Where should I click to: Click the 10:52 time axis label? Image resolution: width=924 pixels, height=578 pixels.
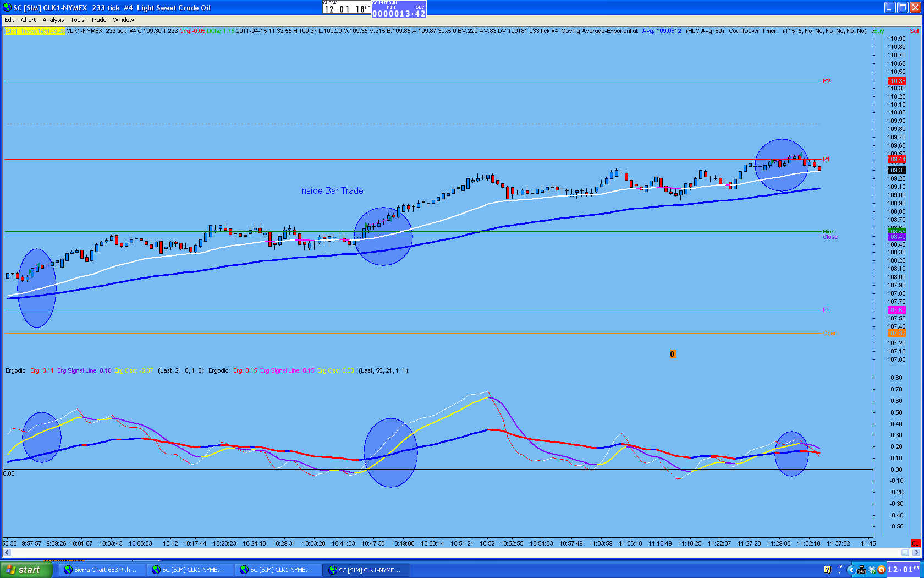click(x=487, y=543)
